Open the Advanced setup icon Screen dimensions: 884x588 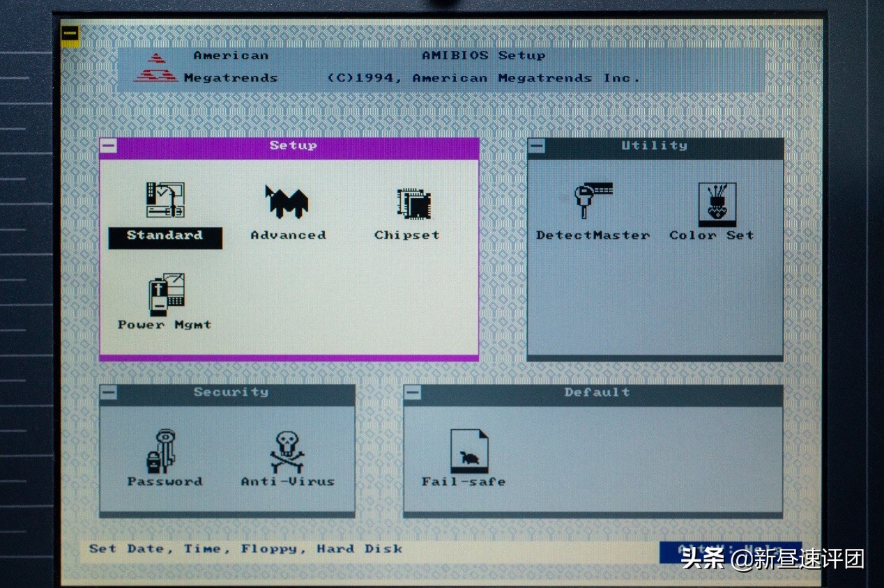(287, 201)
